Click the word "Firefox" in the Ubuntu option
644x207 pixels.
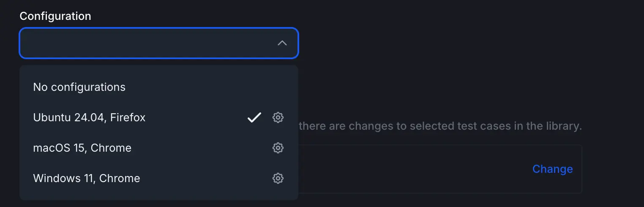pos(128,117)
